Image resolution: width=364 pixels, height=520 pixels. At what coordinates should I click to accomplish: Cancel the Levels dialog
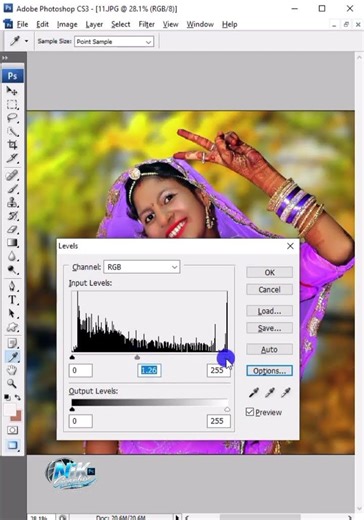(270, 289)
